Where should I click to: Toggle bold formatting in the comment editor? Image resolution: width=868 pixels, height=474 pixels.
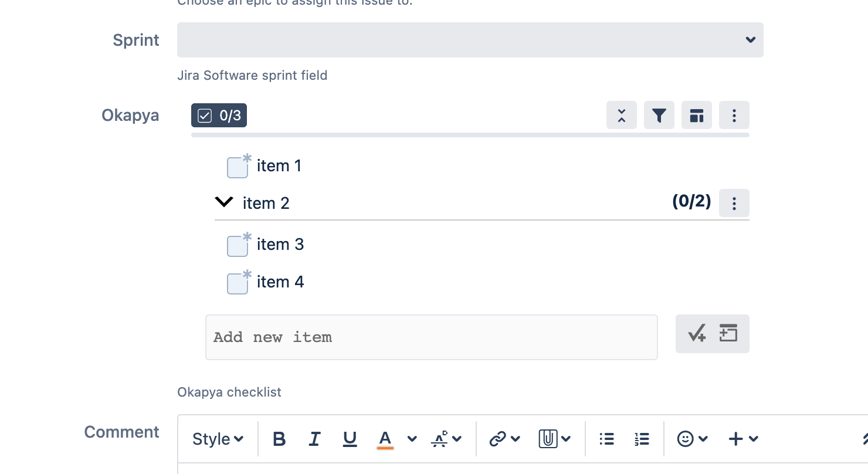280,438
